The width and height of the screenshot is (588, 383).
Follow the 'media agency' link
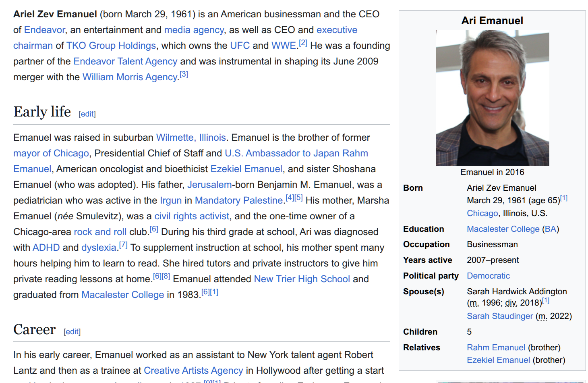[x=194, y=30]
